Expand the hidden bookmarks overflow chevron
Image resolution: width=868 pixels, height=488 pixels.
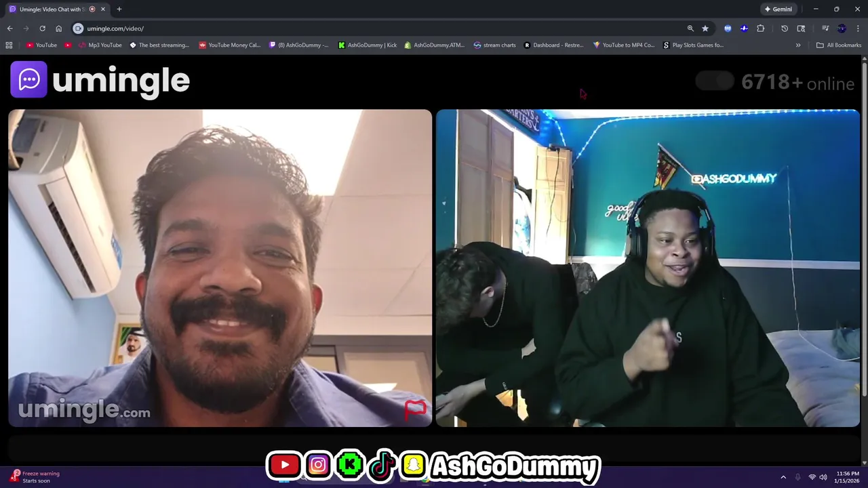798,45
